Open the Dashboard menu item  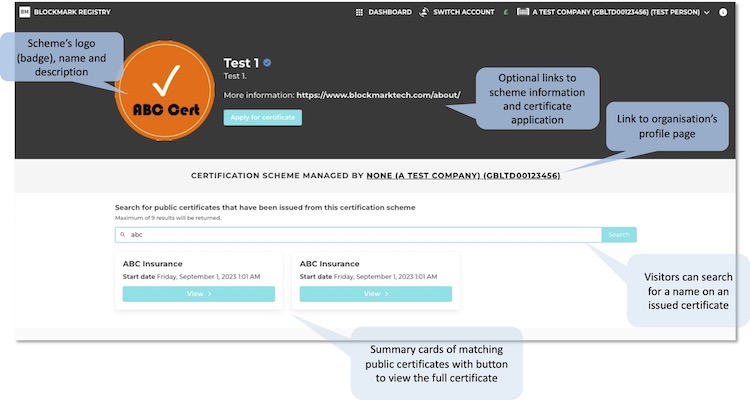pos(389,12)
